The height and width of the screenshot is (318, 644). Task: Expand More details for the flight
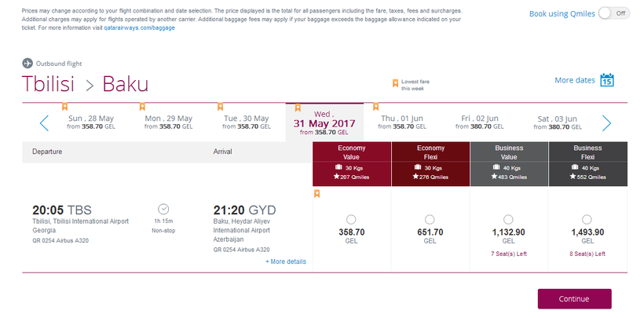point(286,261)
